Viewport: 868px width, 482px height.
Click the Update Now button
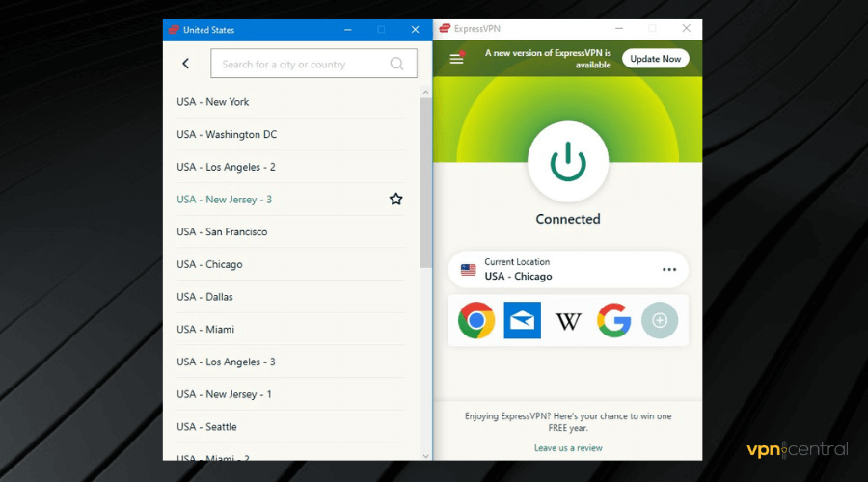[x=655, y=59]
